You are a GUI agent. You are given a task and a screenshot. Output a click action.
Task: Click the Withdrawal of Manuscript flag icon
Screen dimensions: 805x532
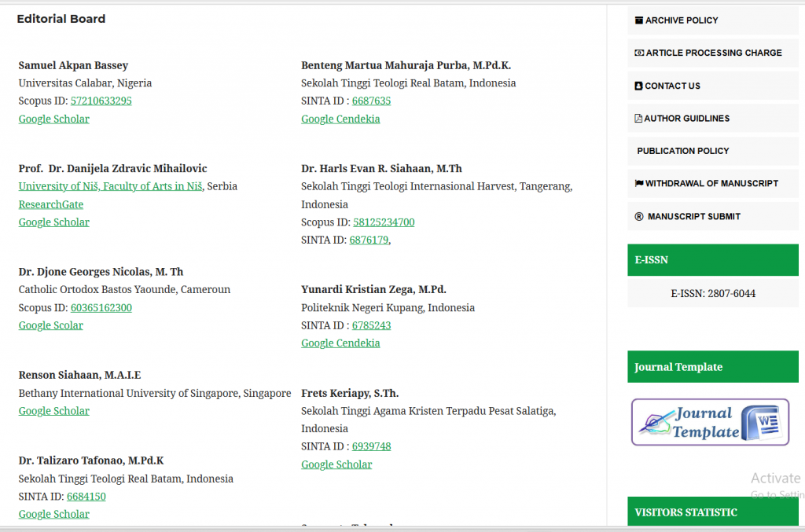click(639, 183)
